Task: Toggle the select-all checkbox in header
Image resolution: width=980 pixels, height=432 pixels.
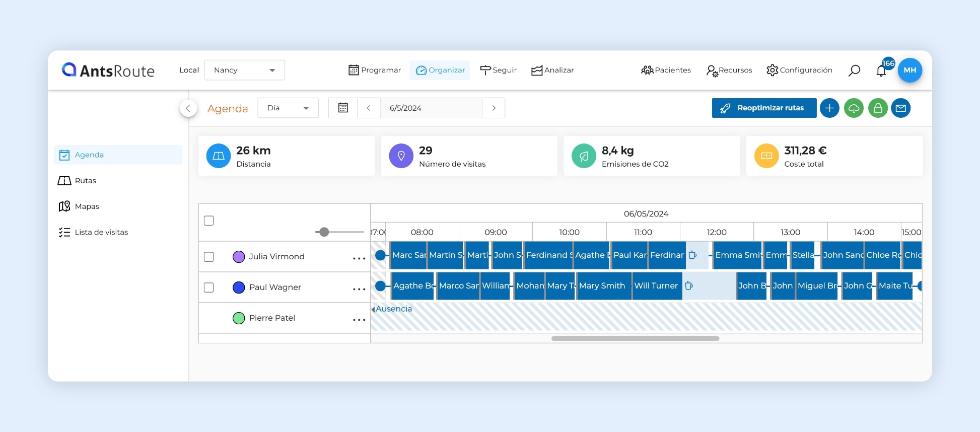Action: (x=209, y=221)
